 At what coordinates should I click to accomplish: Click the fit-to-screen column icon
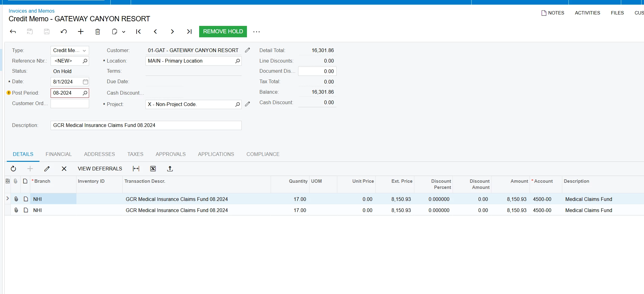[x=136, y=169]
